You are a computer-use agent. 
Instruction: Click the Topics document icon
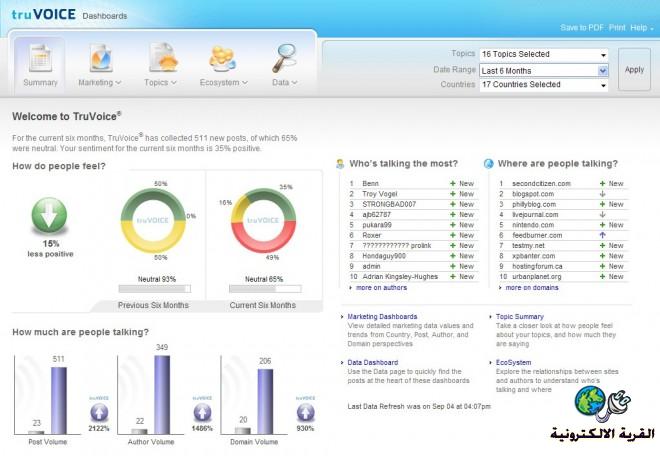(x=162, y=57)
